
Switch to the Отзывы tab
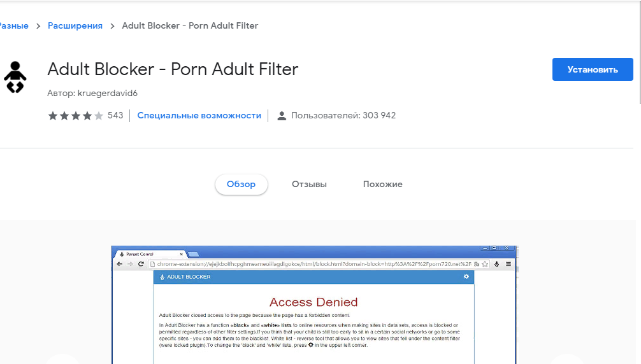point(309,184)
